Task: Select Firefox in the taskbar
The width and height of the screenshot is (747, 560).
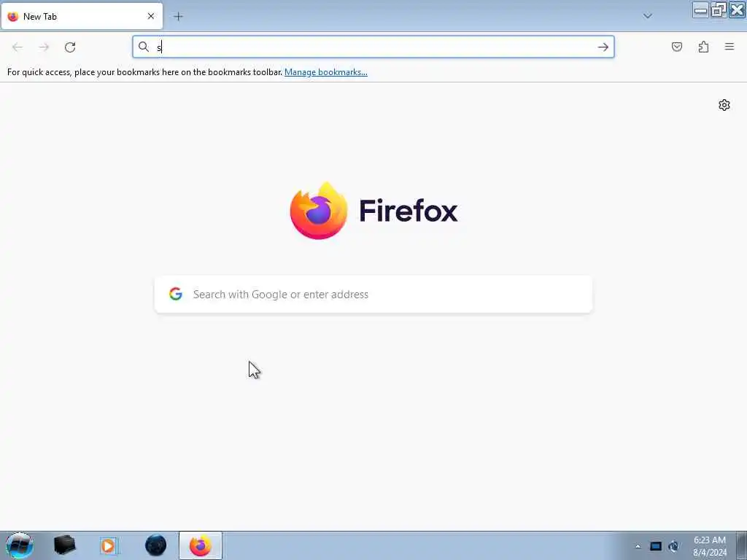Action: pyautogui.click(x=201, y=545)
